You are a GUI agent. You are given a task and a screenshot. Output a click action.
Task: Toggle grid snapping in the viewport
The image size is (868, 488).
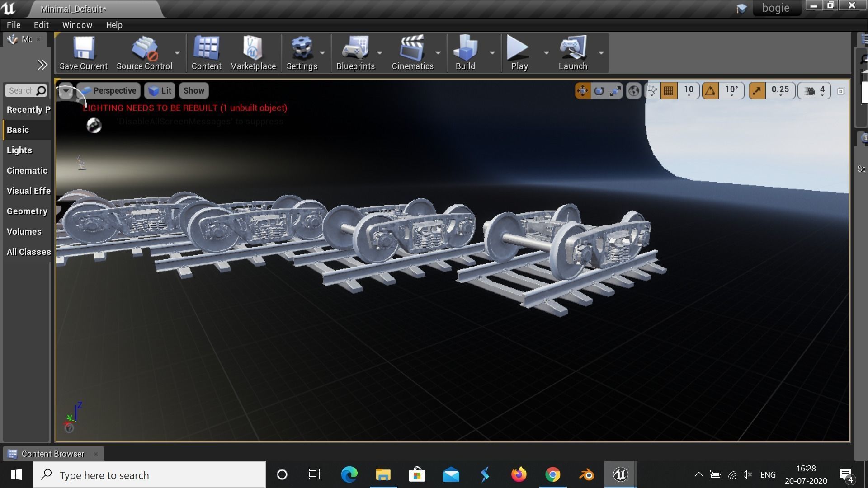click(668, 91)
